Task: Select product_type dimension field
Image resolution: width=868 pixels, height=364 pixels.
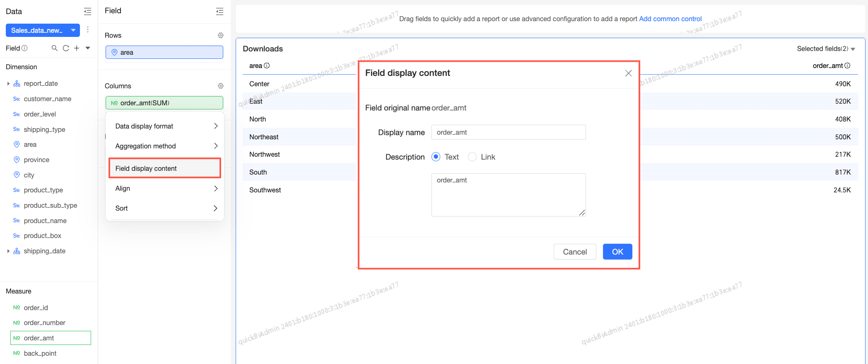Action: point(43,190)
